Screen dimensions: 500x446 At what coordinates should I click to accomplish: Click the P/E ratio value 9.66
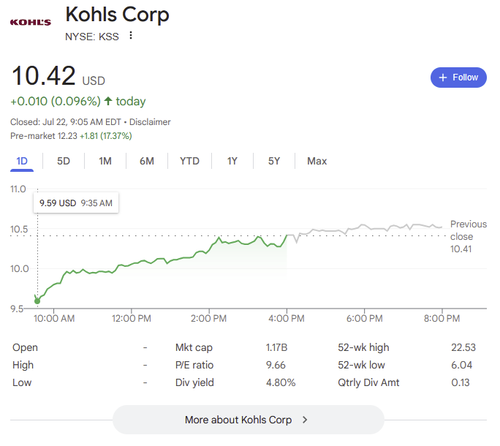click(x=276, y=365)
